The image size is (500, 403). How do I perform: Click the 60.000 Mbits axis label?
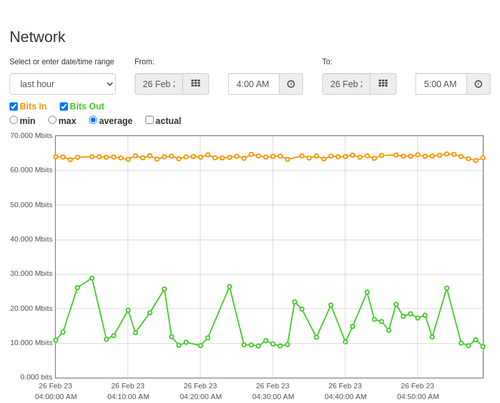(x=31, y=170)
